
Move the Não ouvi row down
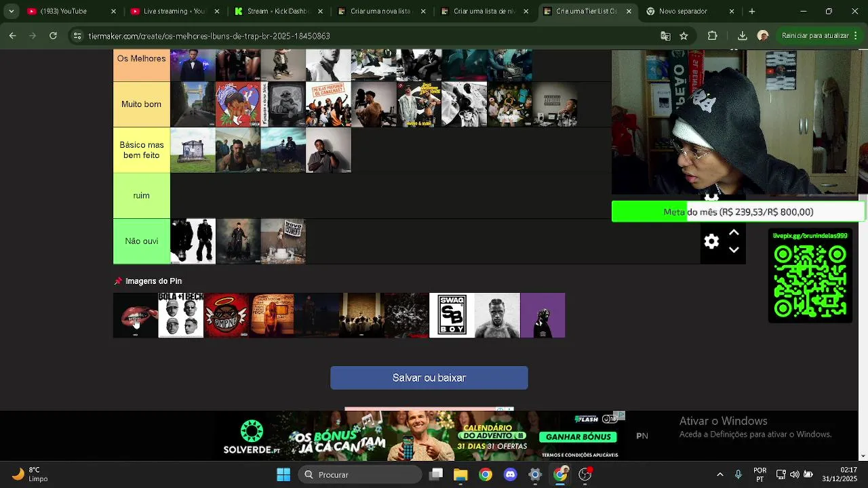point(734,250)
